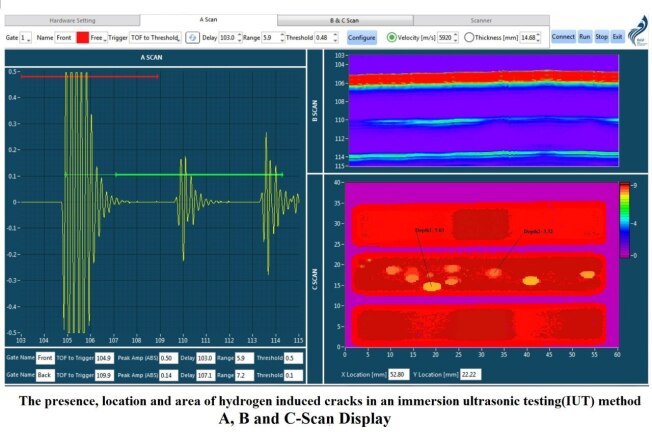Click the refresh icon beside Trigger dropdown
The height and width of the screenshot is (432, 652).
click(x=191, y=37)
